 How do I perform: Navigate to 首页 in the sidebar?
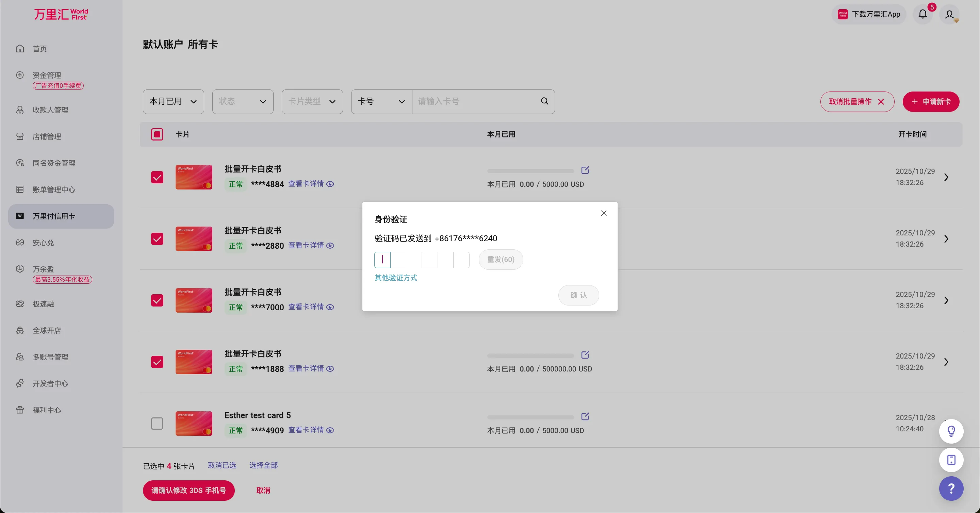(x=39, y=49)
